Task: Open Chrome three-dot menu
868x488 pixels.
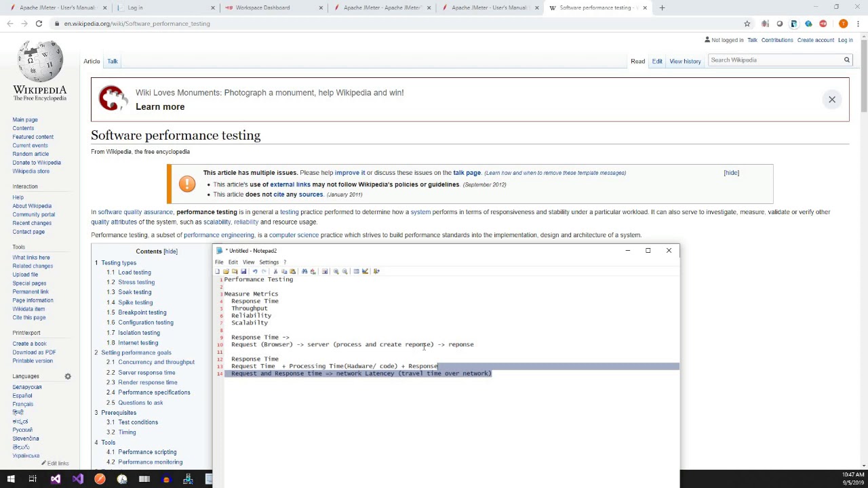Action: click(x=858, y=24)
